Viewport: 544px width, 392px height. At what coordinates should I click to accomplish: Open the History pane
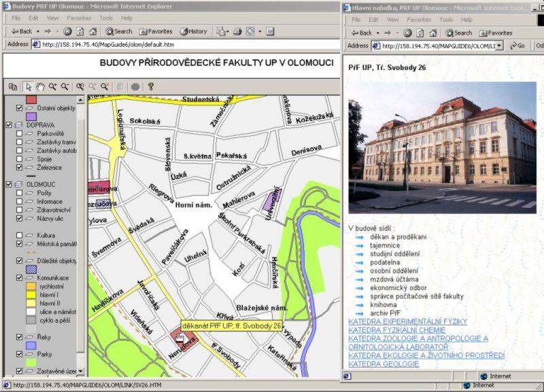pyautogui.click(x=193, y=31)
